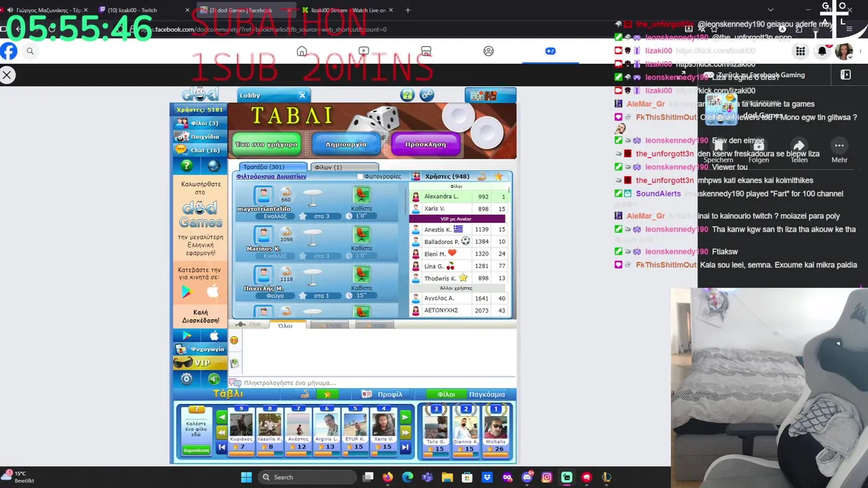This screenshot has width=868, height=488.
Task: Toggle leaderboard to strength arm ranking
Action: (305, 394)
